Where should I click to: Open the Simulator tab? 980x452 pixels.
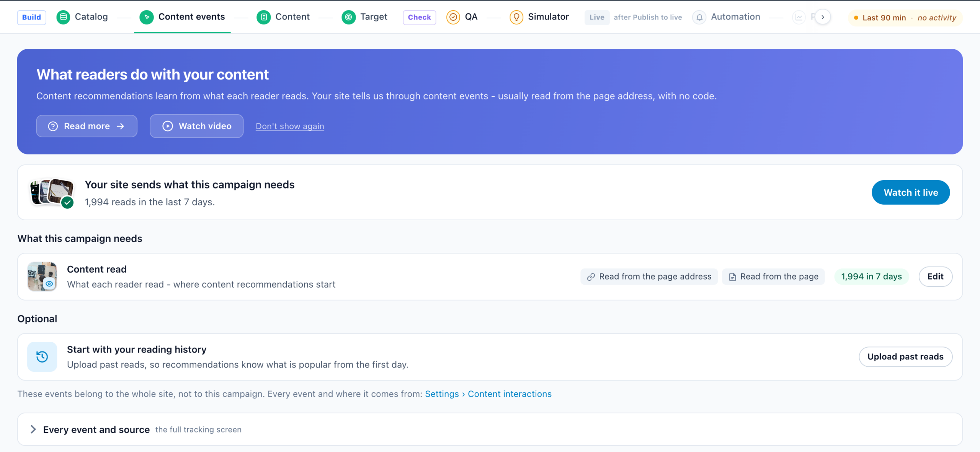[x=539, y=17]
